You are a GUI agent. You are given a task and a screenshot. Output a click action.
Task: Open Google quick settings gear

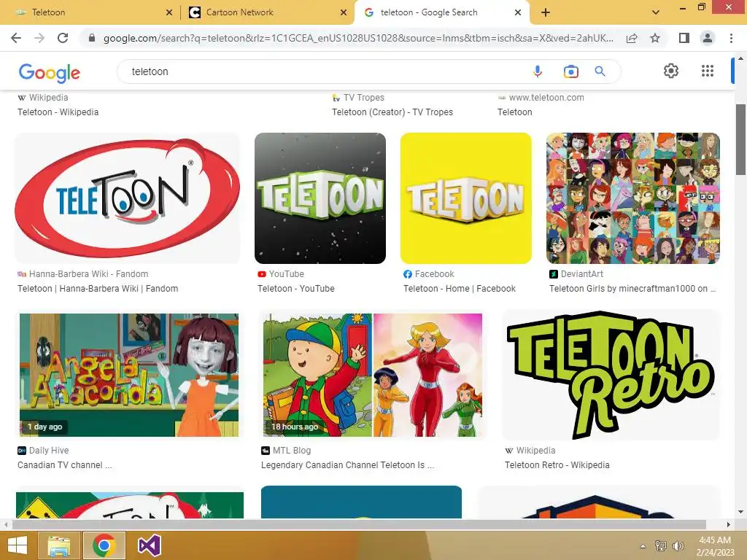(671, 71)
